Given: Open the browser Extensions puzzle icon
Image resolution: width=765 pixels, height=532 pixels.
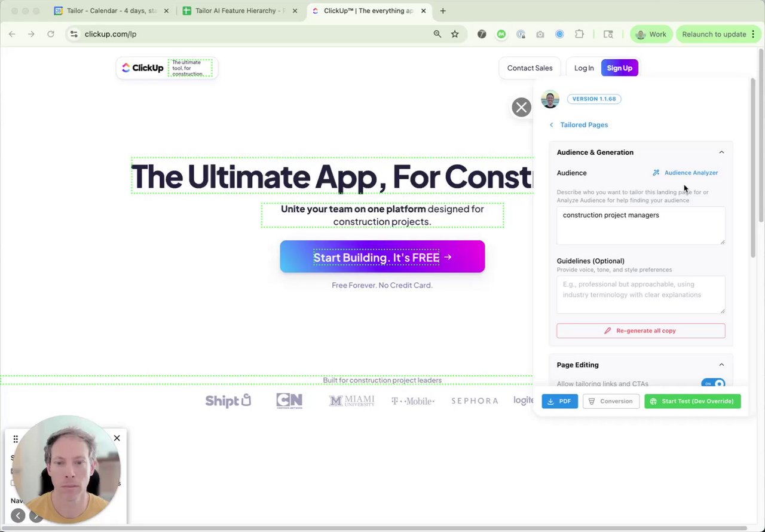Looking at the screenshot, I should tap(579, 34).
